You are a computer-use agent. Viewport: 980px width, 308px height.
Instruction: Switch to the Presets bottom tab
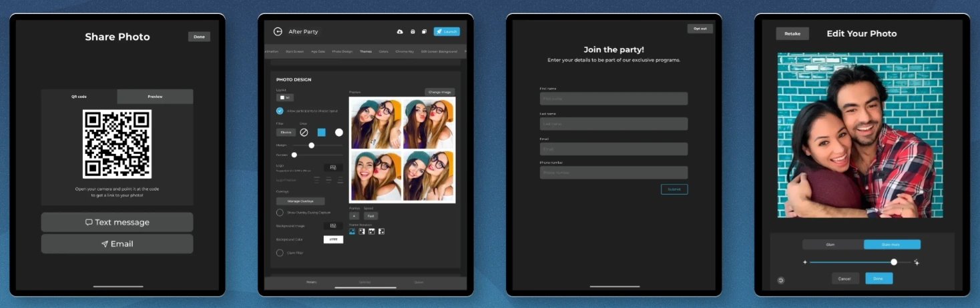click(x=311, y=282)
